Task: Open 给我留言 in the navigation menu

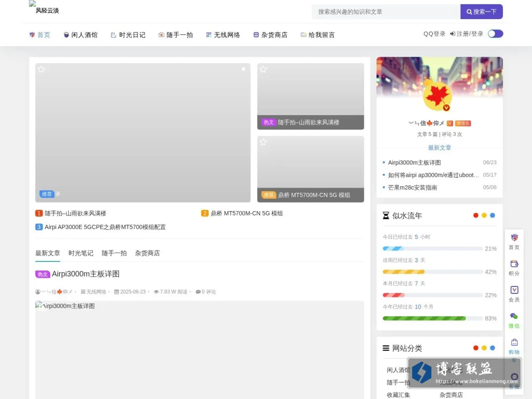Action: (318, 35)
